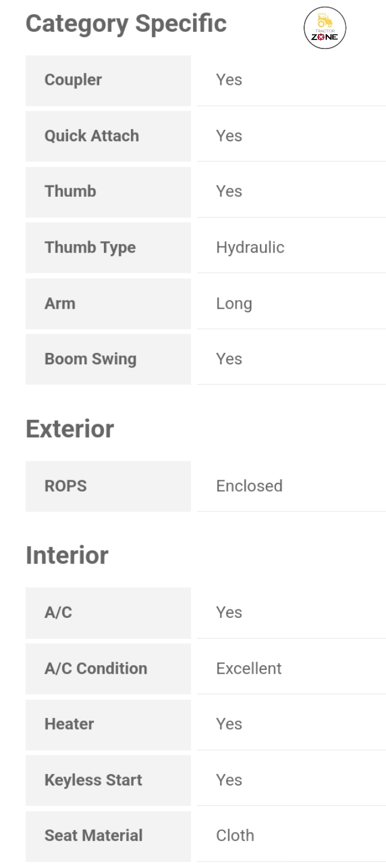Select the Keyless Start label
This screenshot has width=386, height=868.
pyautogui.click(x=93, y=780)
